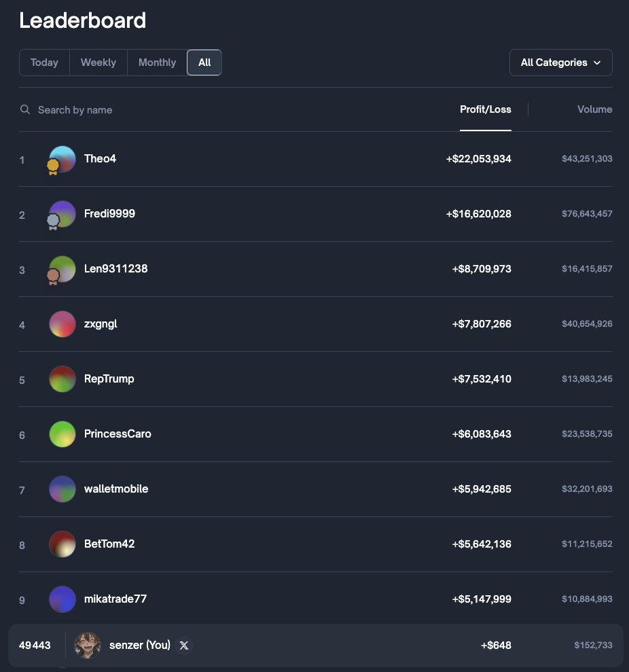Screen dimensions: 629x672
Task: Click the magnifying glass search icon
Action: pyautogui.click(x=25, y=109)
